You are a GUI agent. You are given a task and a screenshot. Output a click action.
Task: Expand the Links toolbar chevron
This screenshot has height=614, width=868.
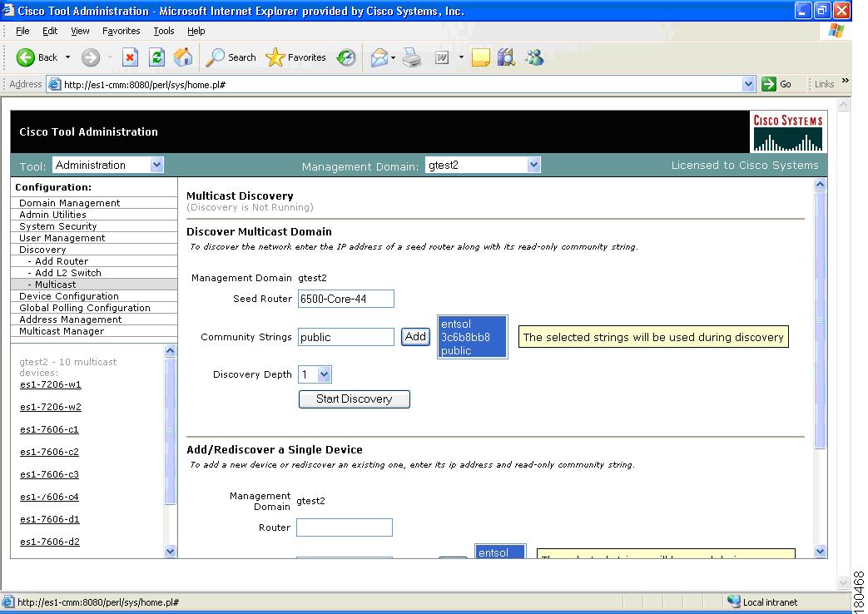tap(846, 81)
